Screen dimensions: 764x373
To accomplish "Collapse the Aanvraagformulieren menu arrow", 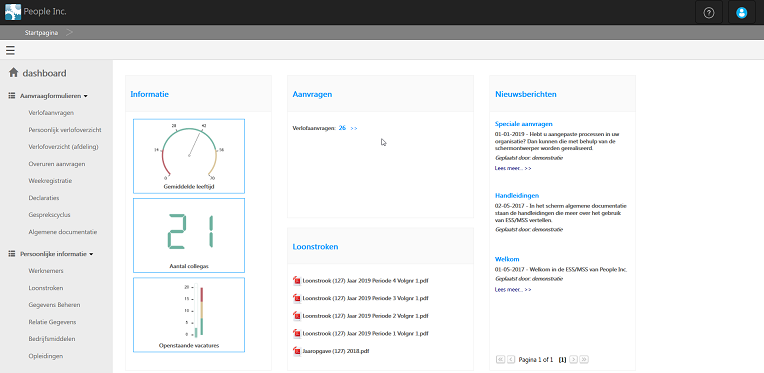I will 86,96.
